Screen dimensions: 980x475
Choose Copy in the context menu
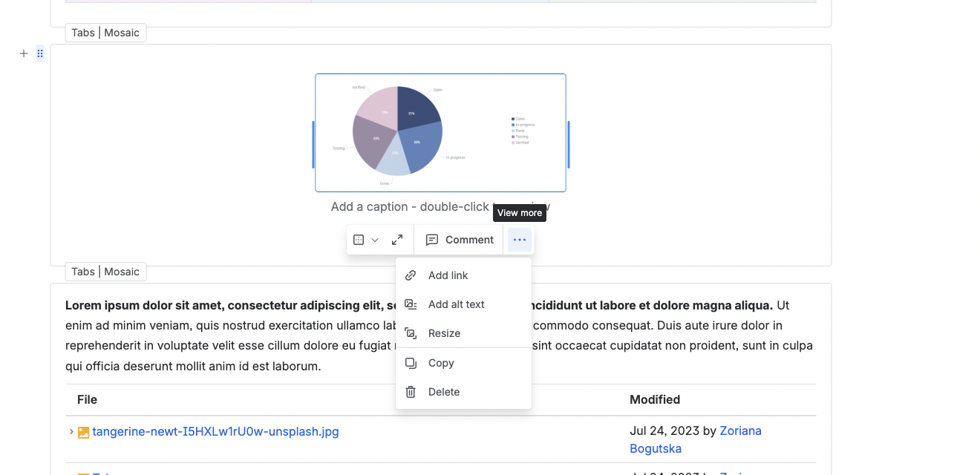click(463, 363)
